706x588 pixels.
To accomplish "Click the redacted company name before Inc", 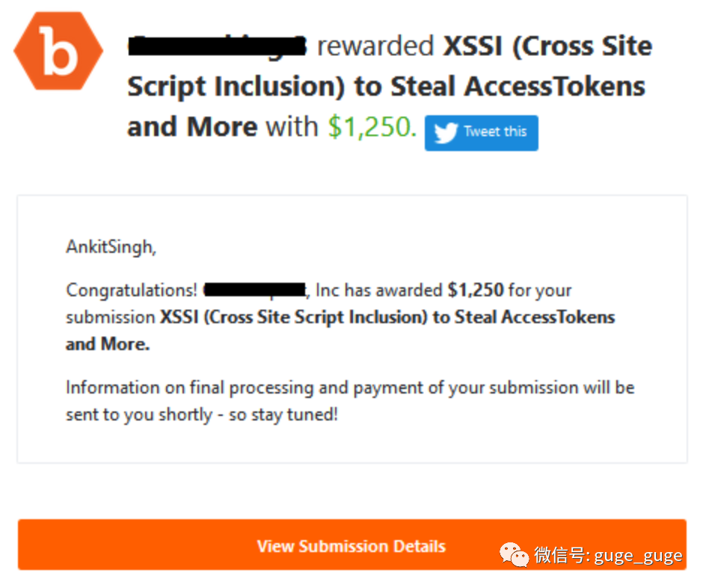I will tap(255, 290).
